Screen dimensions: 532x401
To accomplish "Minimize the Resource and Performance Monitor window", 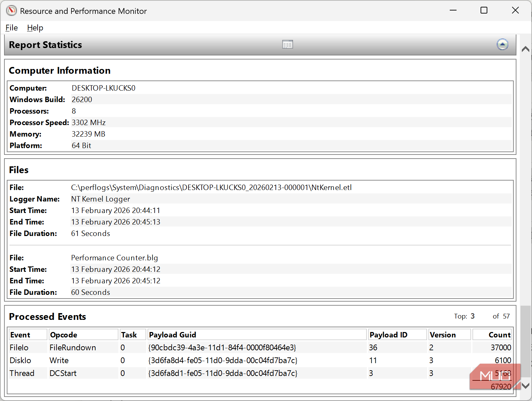I will point(453,10).
